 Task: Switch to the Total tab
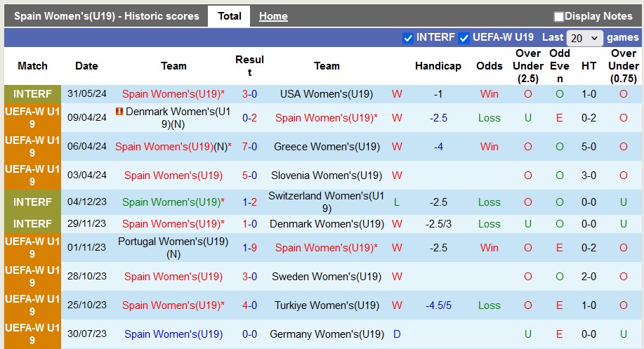point(229,16)
